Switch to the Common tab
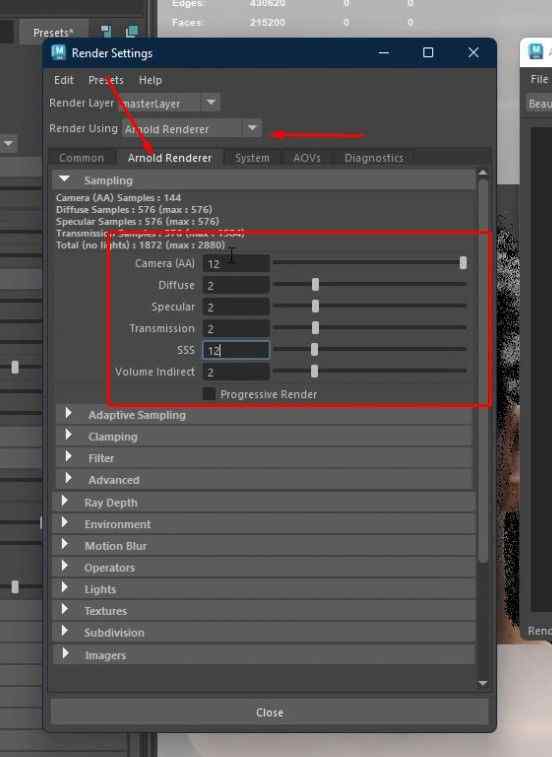Screen dimensions: 552x757 pyautogui.click(x=81, y=158)
